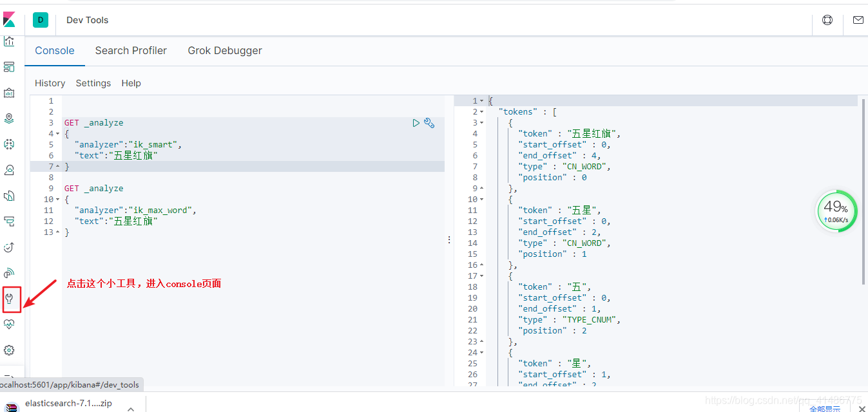
Task: Open Dev Tools wrench icon
Action: (x=9, y=299)
